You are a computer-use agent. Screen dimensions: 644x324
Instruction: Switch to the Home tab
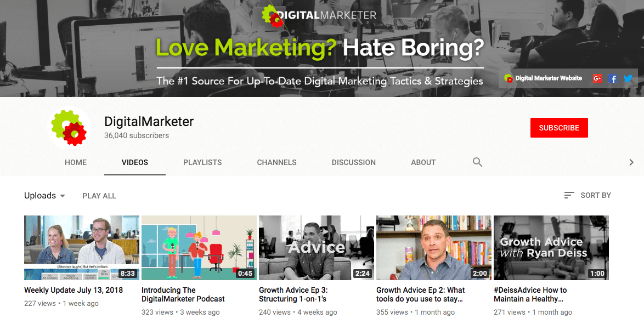(76, 162)
